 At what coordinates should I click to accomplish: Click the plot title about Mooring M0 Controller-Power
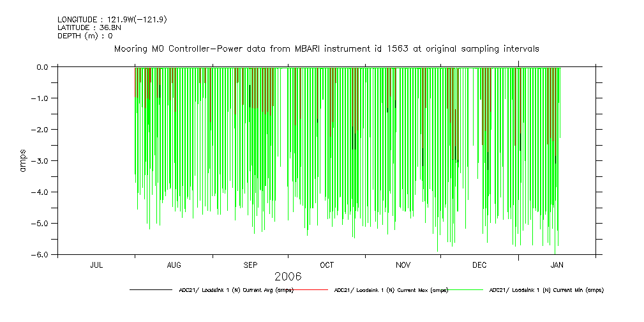[x=326, y=49]
